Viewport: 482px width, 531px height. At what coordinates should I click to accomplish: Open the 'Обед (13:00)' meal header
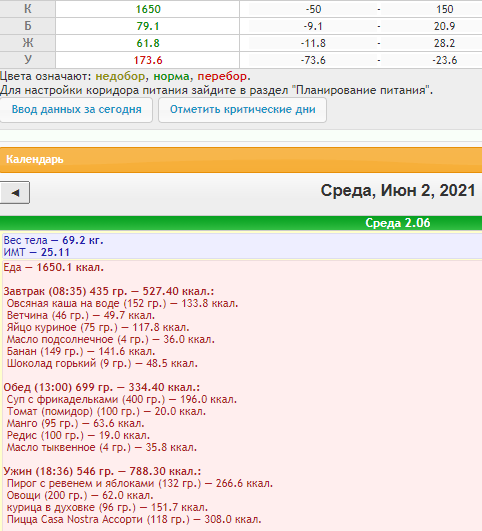pos(102,387)
